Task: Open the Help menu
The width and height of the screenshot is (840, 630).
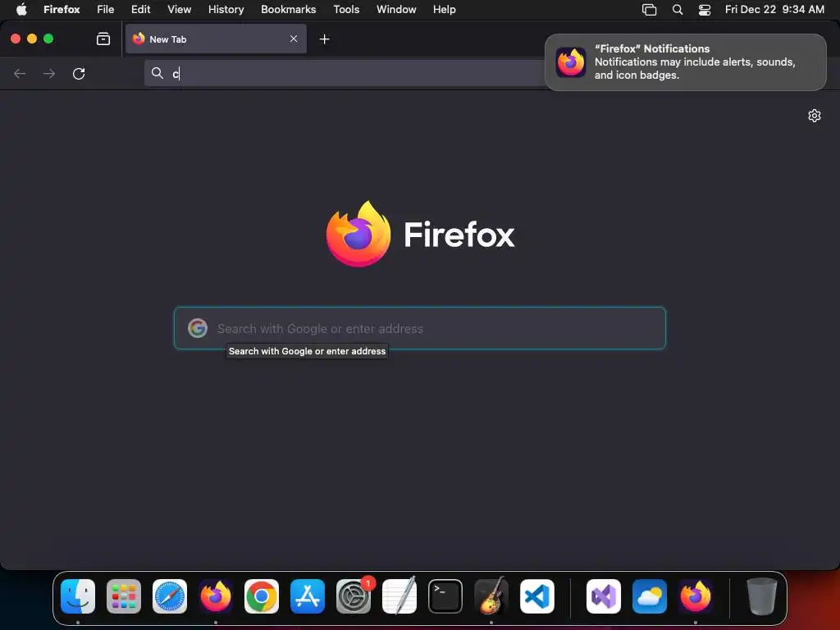Action: coord(444,9)
